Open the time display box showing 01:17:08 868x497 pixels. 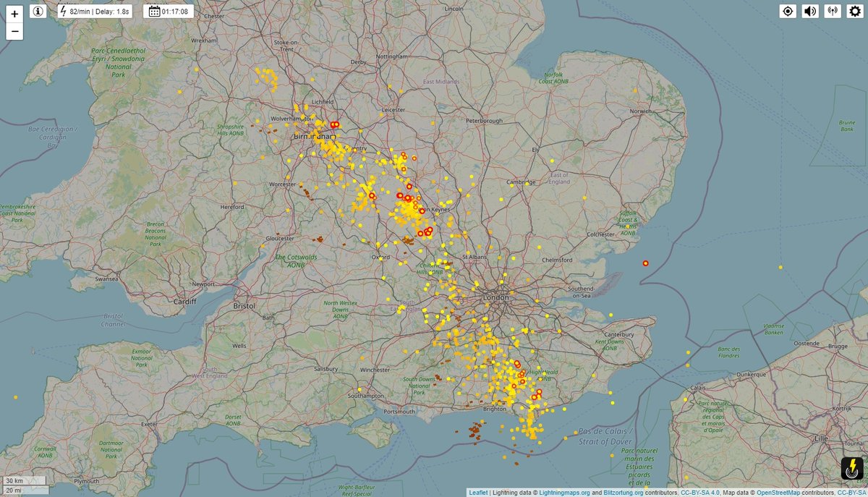(x=169, y=11)
